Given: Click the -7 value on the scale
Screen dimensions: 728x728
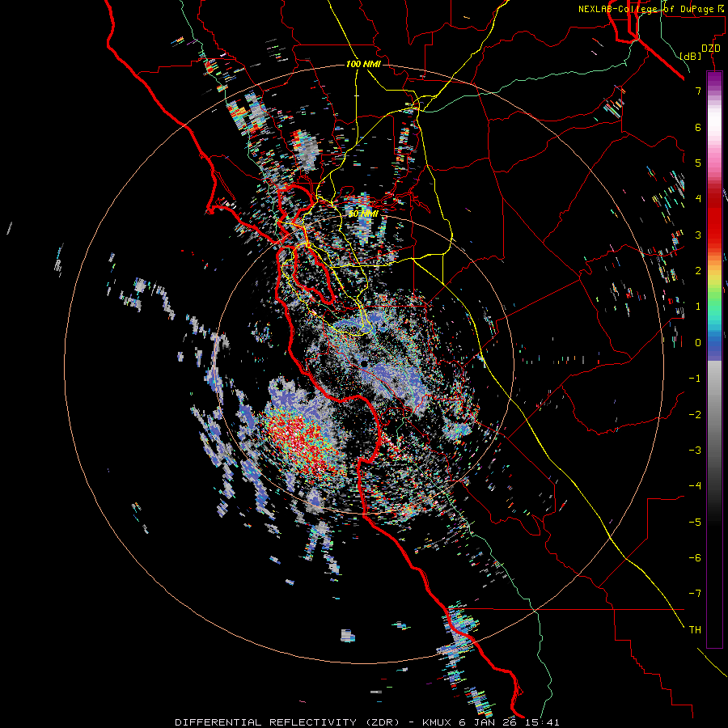Looking at the screenshot, I should (695, 594).
